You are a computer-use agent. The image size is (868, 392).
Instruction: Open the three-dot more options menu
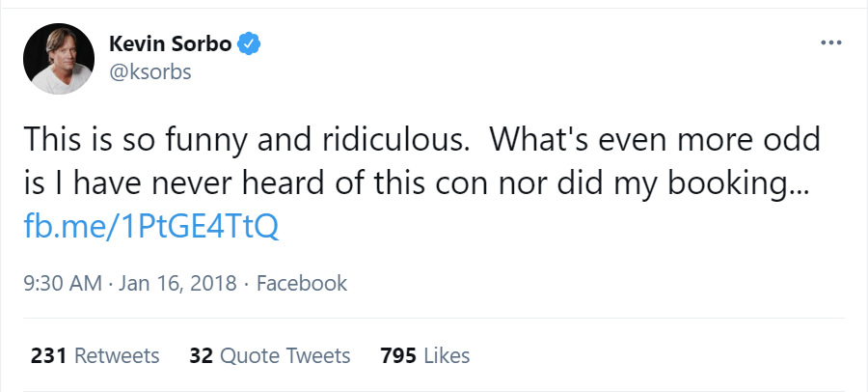pos(830,43)
